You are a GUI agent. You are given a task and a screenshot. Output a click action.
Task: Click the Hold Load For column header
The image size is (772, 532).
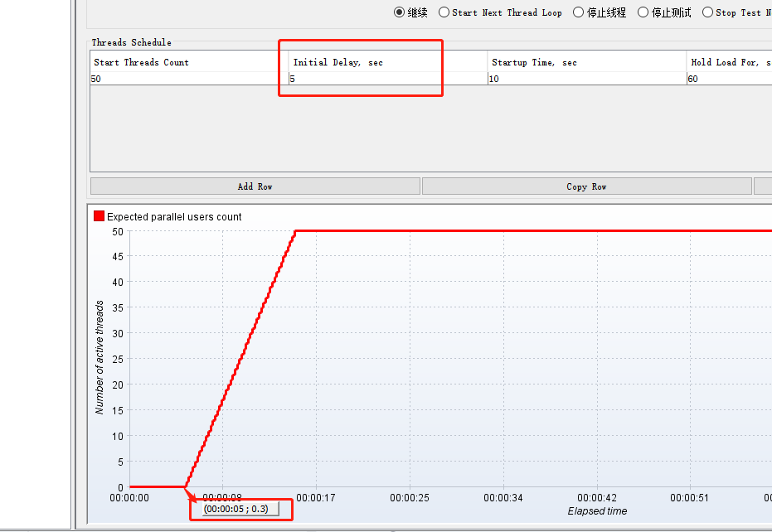click(x=727, y=61)
